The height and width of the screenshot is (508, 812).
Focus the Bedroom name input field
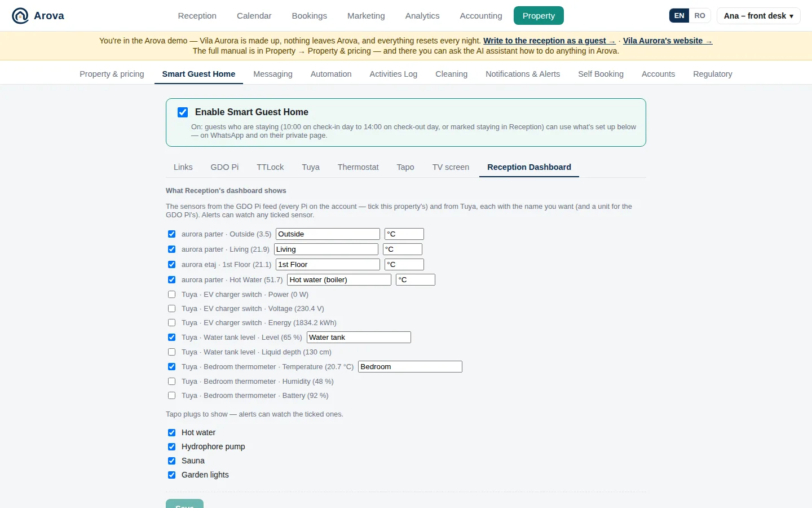click(410, 367)
